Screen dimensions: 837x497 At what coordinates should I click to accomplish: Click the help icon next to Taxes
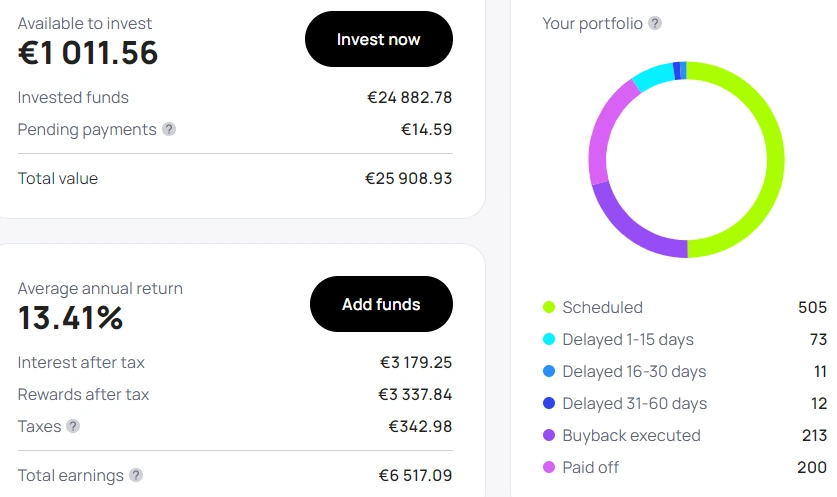tap(73, 426)
